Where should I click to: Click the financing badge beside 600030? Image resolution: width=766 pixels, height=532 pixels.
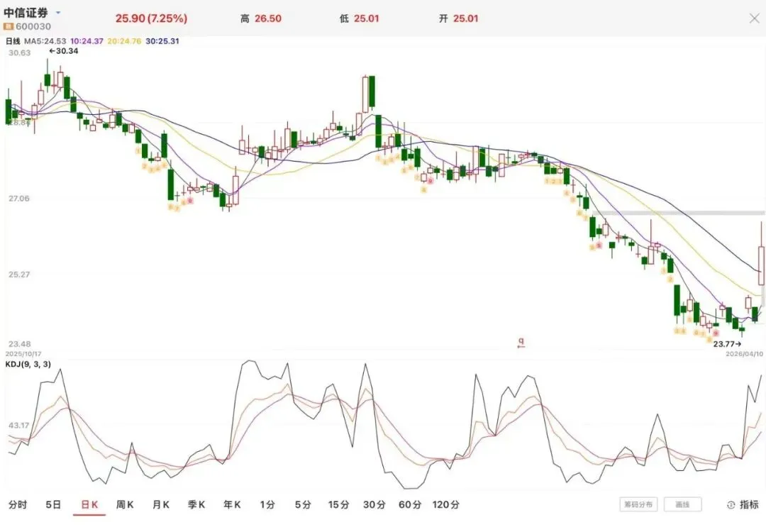9,26
